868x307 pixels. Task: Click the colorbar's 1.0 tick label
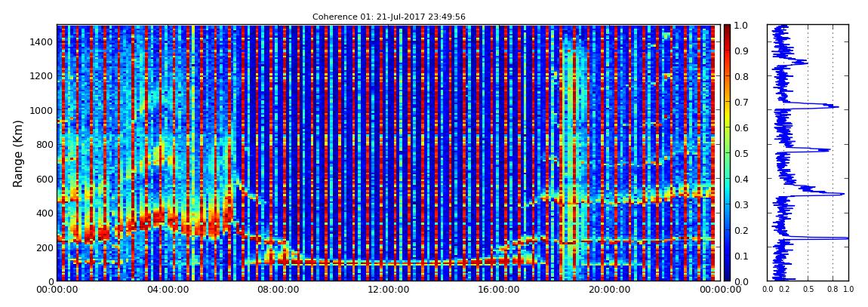743,26
